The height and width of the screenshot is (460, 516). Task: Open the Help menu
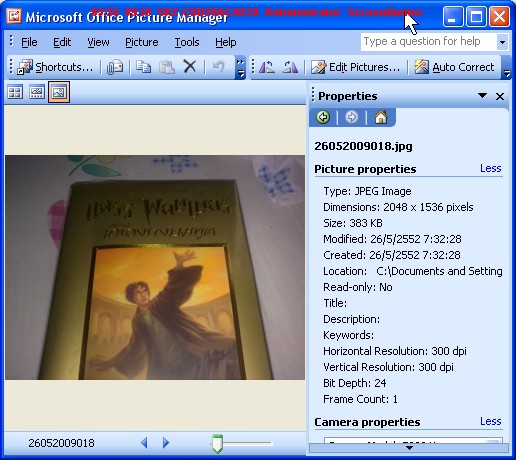[x=226, y=42]
